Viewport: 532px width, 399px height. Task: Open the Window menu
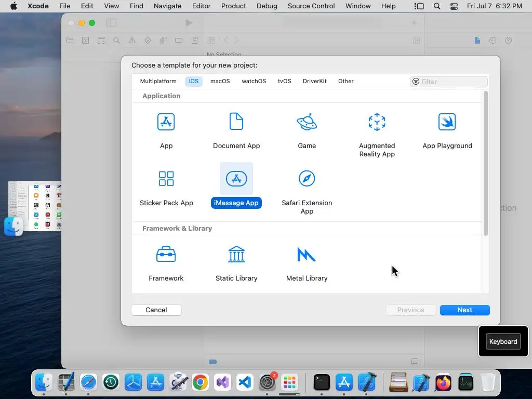(358, 6)
